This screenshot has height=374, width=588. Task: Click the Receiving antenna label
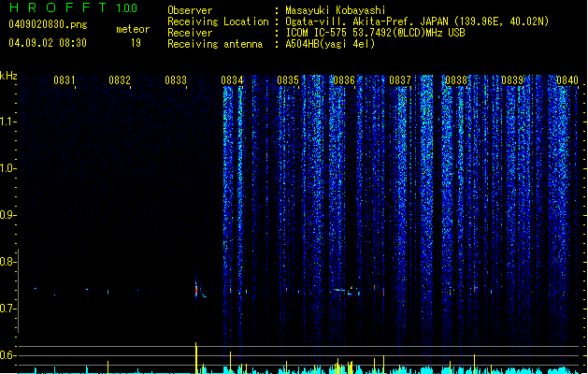(x=215, y=44)
